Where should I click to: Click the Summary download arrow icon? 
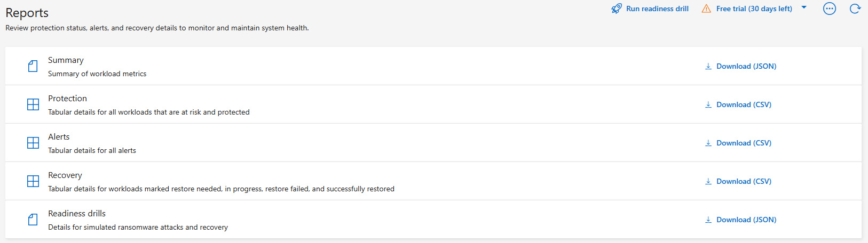tap(708, 66)
